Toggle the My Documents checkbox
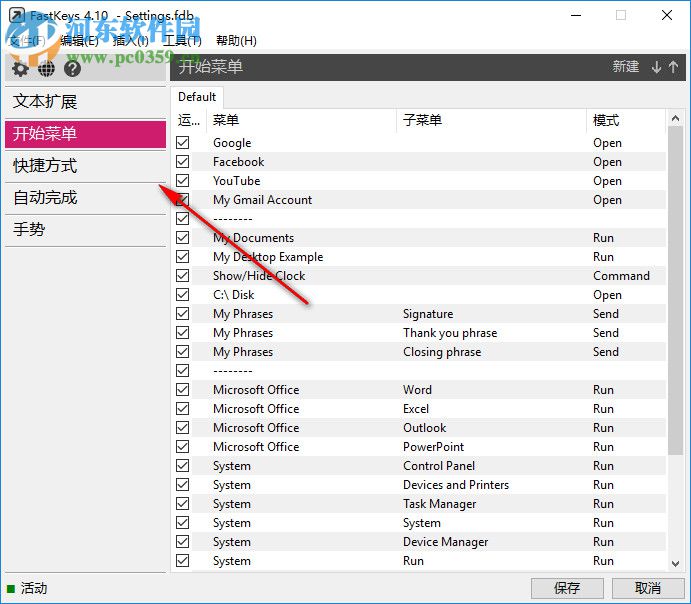The image size is (691, 604). click(x=182, y=237)
